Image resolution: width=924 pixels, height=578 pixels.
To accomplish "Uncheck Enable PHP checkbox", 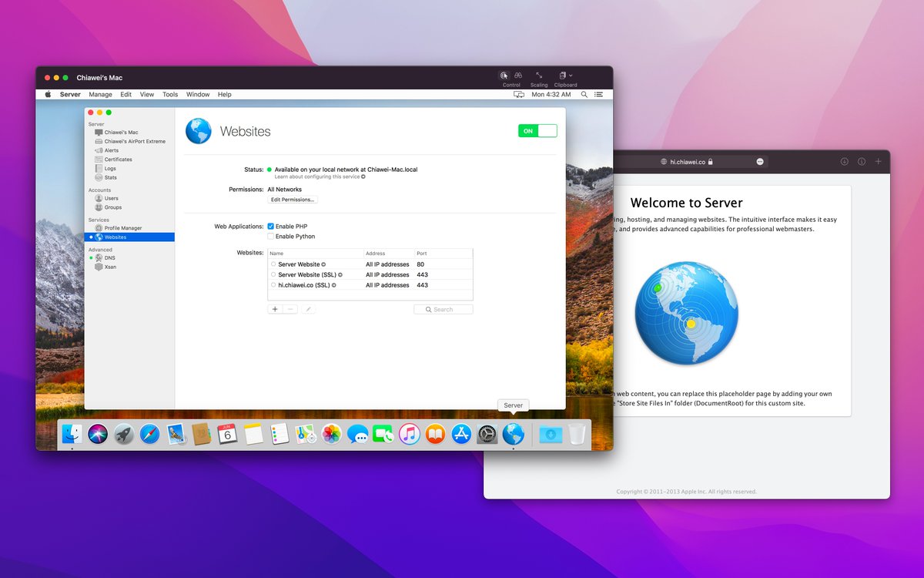I will 270,227.
